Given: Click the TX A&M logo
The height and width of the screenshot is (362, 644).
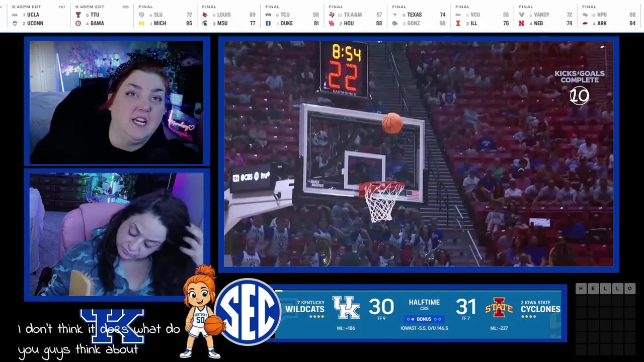Looking at the screenshot, I should [x=332, y=15].
